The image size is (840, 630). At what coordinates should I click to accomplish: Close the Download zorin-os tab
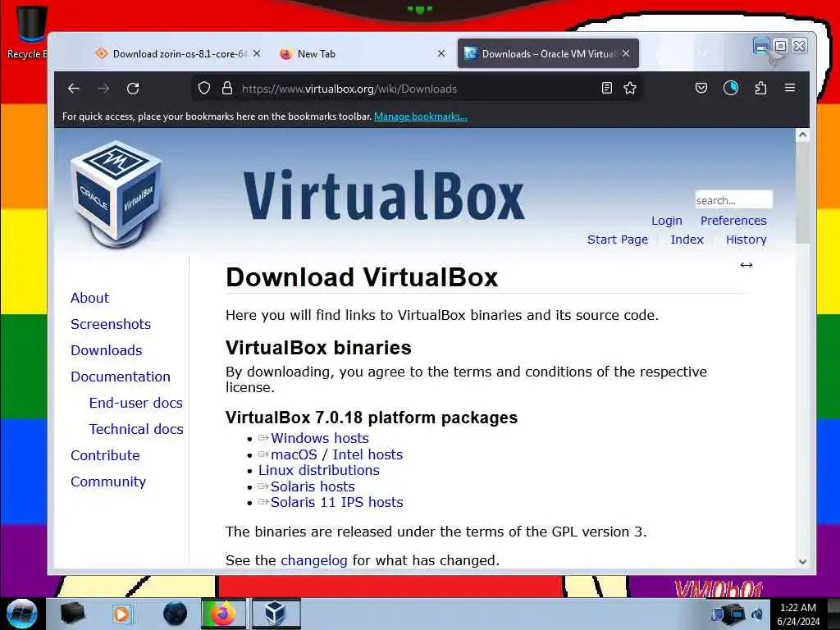coord(257,53)
